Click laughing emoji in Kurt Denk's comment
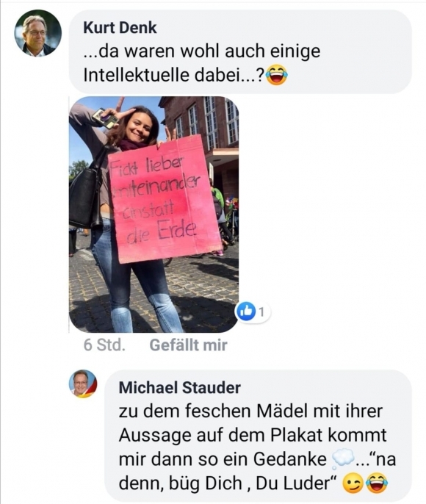This screenshot has width=426, height=504. point(277,75)
